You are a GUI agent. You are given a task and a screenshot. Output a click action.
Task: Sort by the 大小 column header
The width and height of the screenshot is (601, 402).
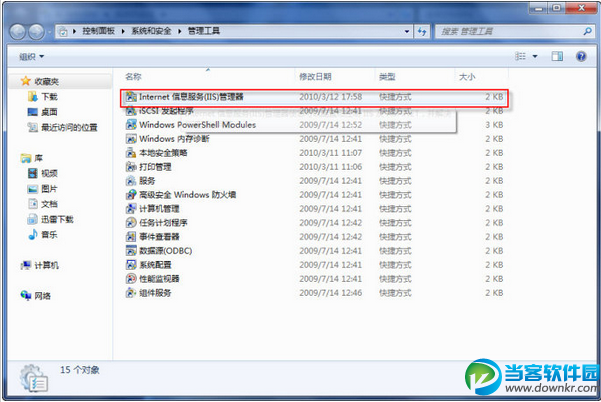pyautogui.click(x=467, y=77)
